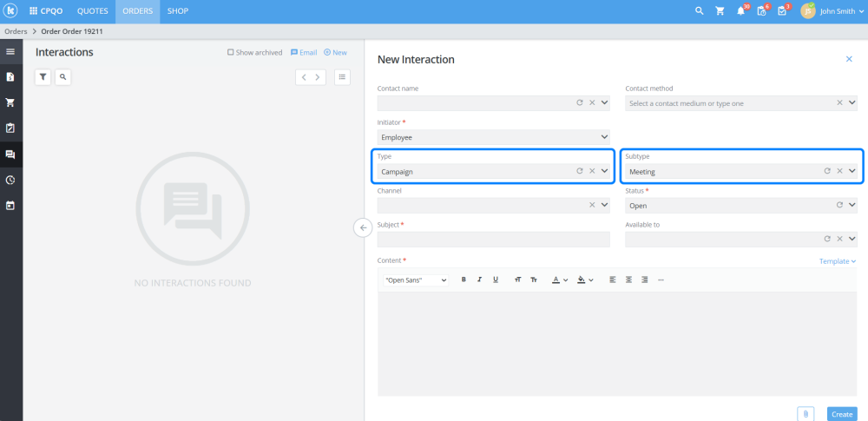
Task: Expand the Template dropdown
Action: coord(837,260)
